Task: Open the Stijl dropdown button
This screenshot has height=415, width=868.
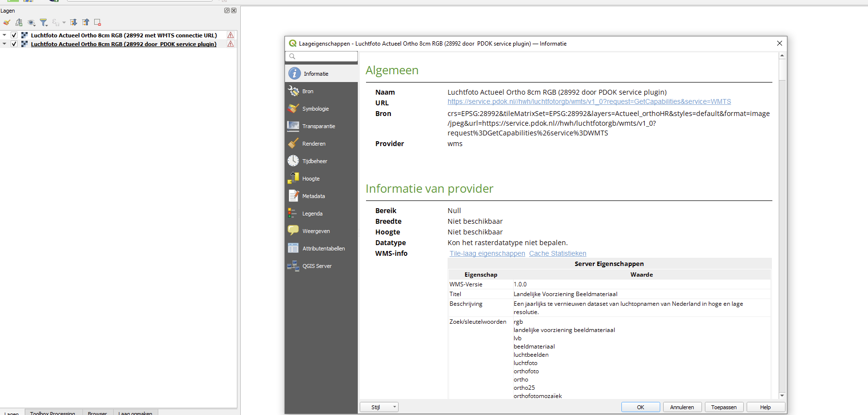Action: tap(379, 407)
